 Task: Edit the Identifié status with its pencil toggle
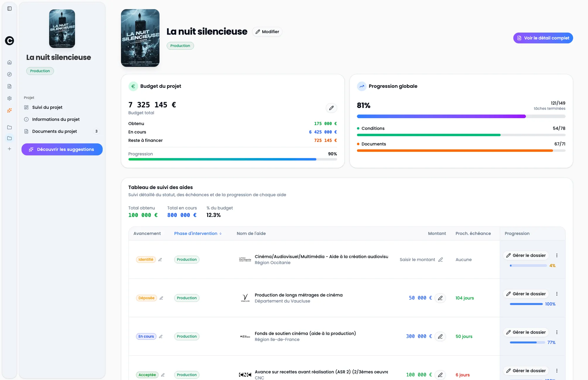[x=160, y=260]
